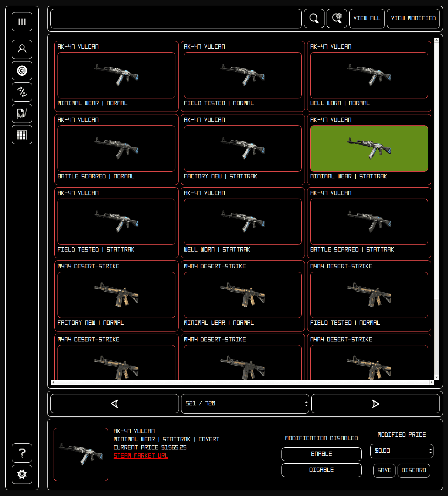Click the magnifying glass search icon

pos(314,18)
